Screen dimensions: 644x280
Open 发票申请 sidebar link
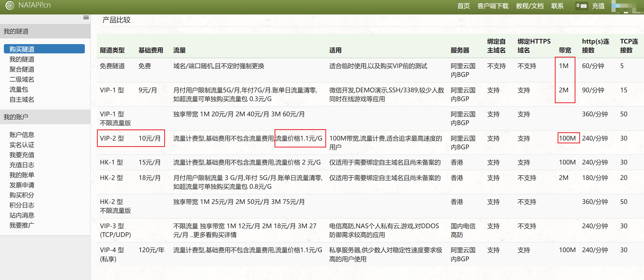[22, 185]
